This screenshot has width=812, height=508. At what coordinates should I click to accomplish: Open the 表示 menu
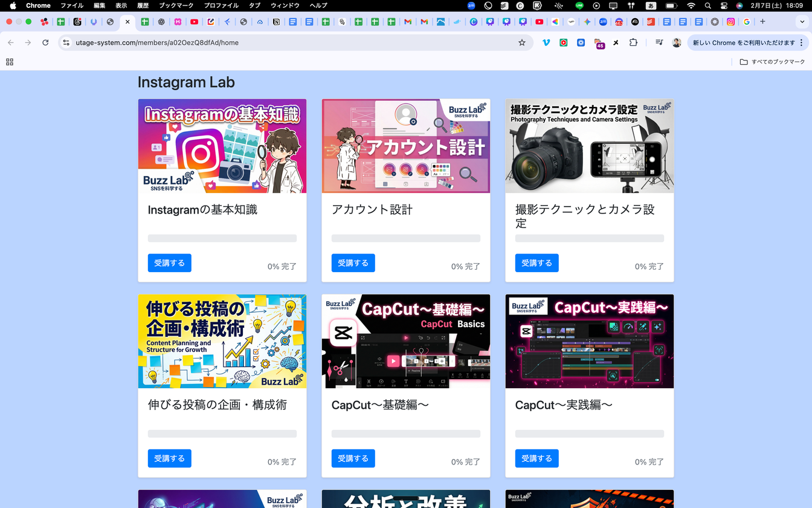click(x=121, y=5)
